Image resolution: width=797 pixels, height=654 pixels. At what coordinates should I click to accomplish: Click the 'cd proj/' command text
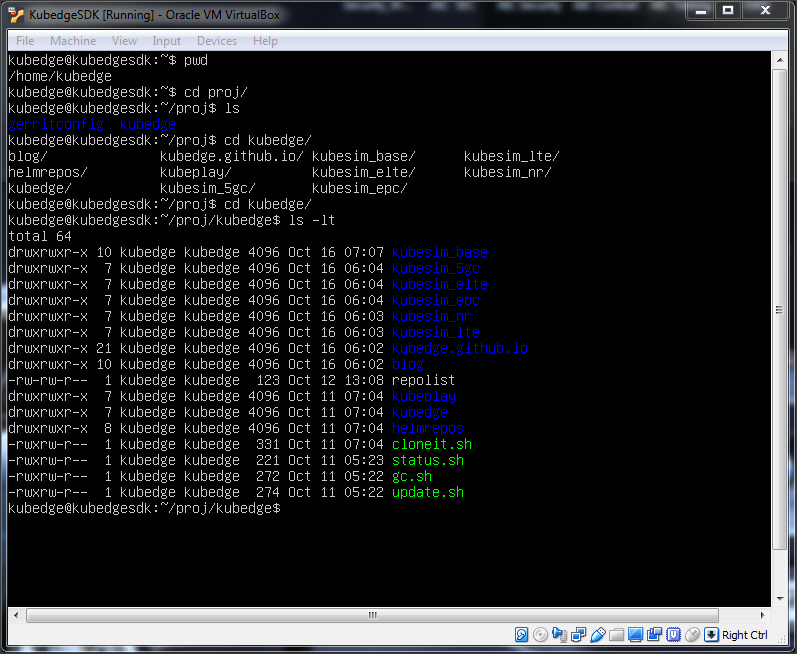(216, 92)
